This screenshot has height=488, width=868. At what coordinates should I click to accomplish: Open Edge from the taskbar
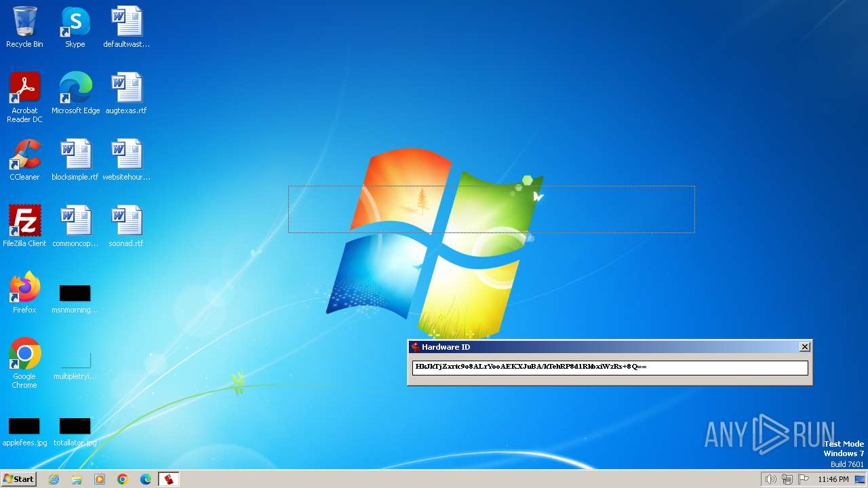click(146, 479)
